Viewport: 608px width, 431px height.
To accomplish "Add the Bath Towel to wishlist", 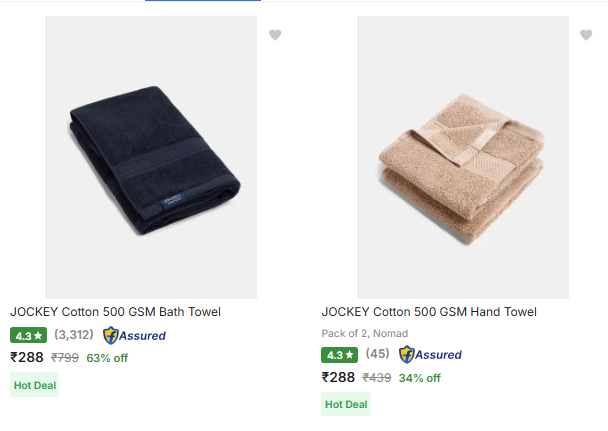I will (275, 35).
